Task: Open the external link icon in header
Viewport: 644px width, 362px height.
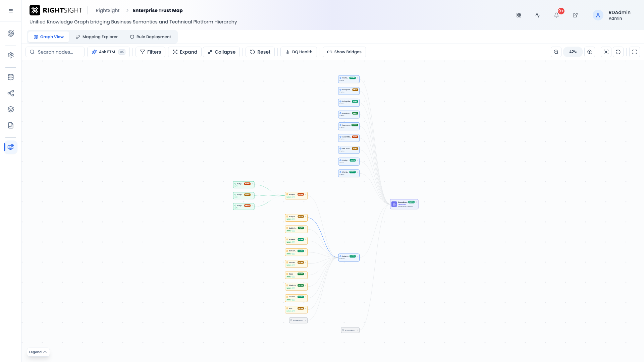Action: 575,15
